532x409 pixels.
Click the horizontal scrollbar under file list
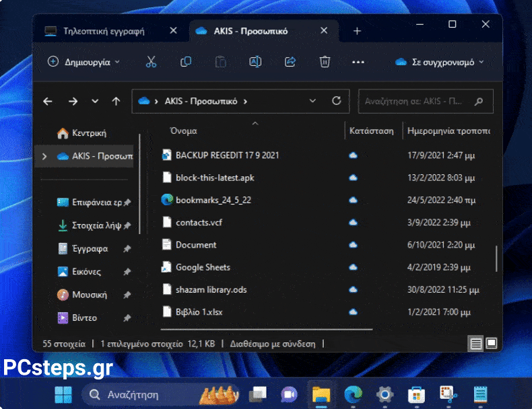[x=267, y=329]
